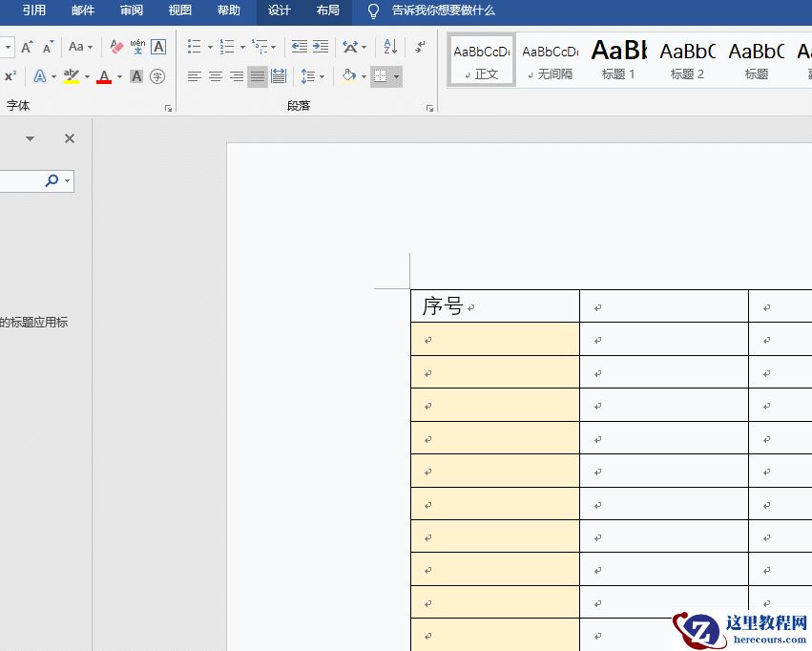Apply borders with the borders icon
This screenshot has height=651, width=812.
381,76
